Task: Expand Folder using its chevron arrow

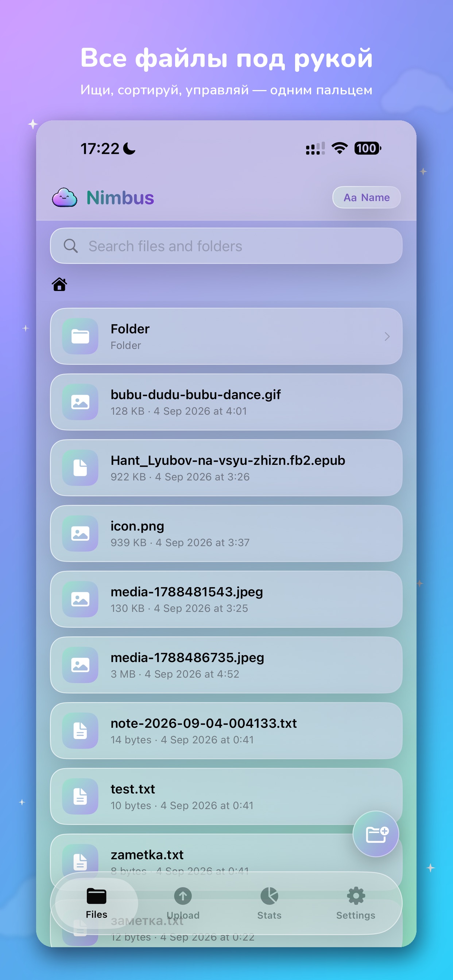Action: (x=387, y=336)
